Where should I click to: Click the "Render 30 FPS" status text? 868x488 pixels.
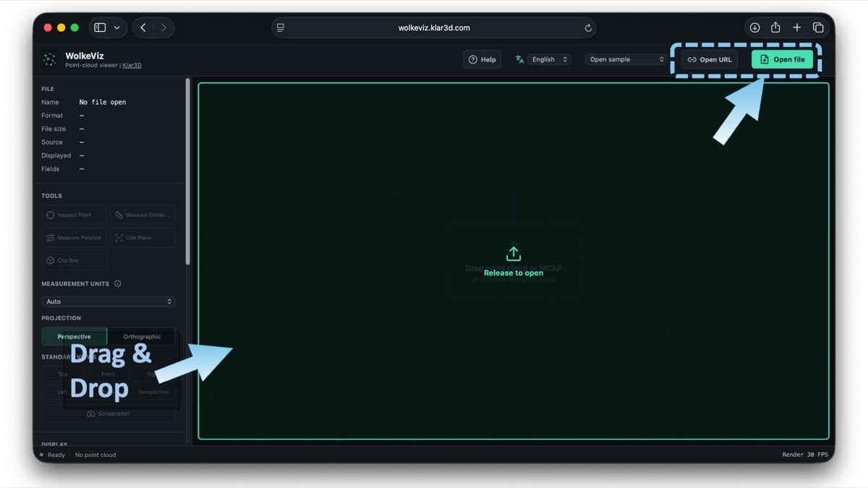(x=805, y=455)
